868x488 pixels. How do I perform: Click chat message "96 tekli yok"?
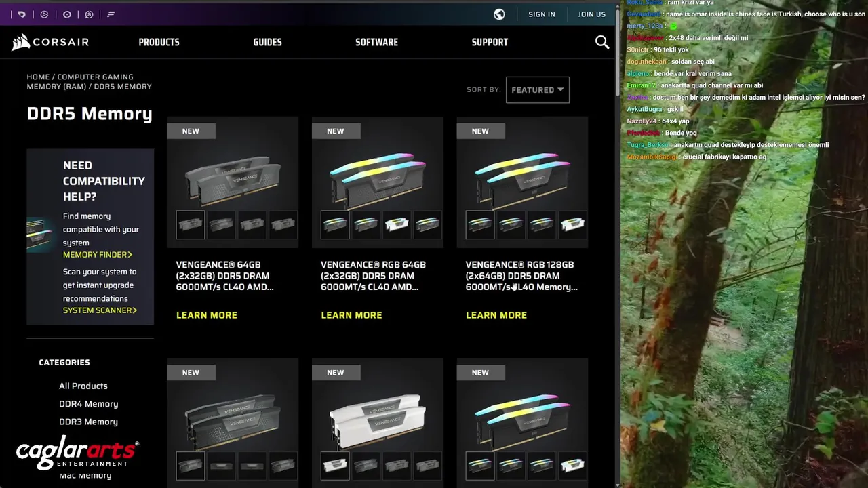tap(671, 50)
